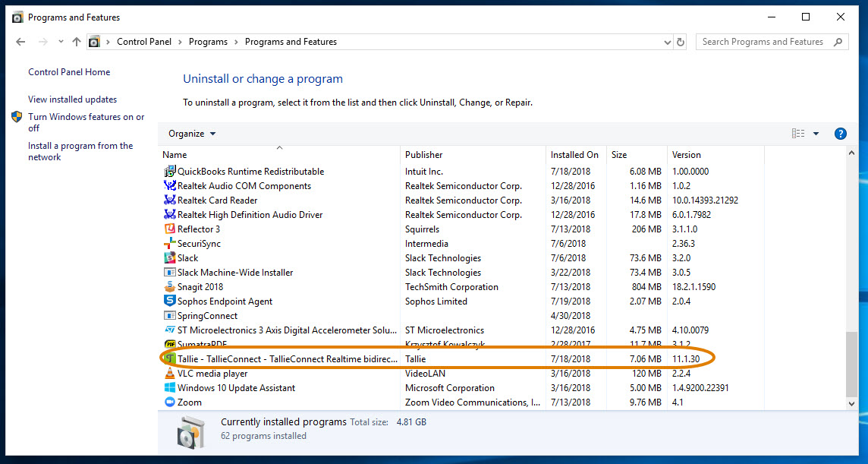The image size is (868, 464).
Task: Select the VLC media player cone icon
Action: coord(170,373)
